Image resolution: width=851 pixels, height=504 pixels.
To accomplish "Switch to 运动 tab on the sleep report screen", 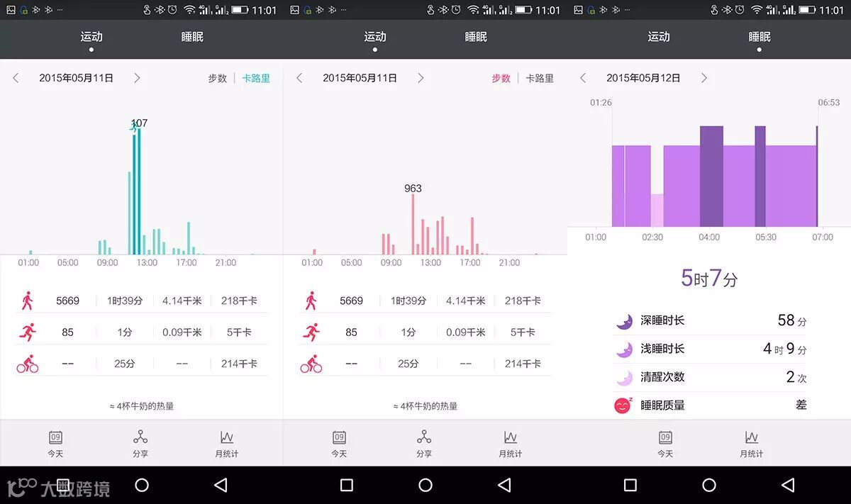I will [659, 37].
